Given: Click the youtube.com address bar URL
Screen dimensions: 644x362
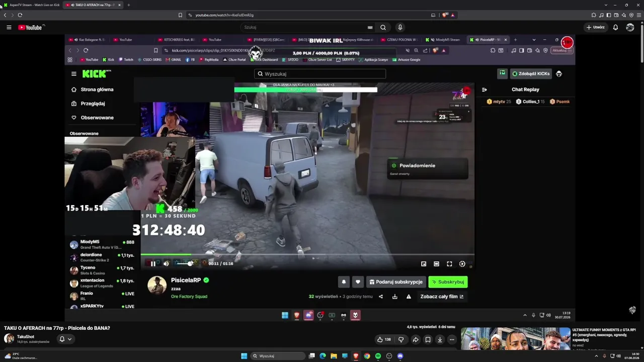Looking at the screenshot, I should (224, 15).
